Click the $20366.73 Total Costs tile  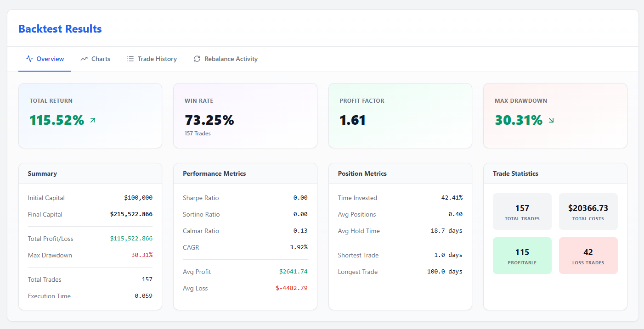[x=588, y=212]
